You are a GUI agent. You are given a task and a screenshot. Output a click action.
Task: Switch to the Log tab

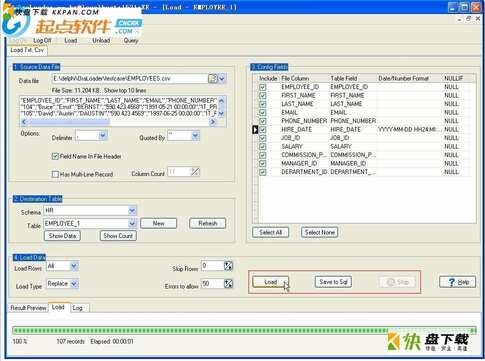click(x=77, y=308)
